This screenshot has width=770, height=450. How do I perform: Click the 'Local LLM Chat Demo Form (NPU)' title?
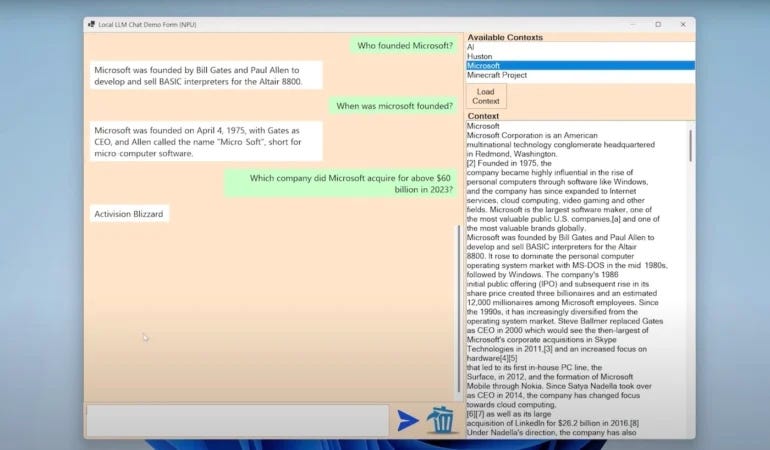pyautogui.click(x=147, y=25)
